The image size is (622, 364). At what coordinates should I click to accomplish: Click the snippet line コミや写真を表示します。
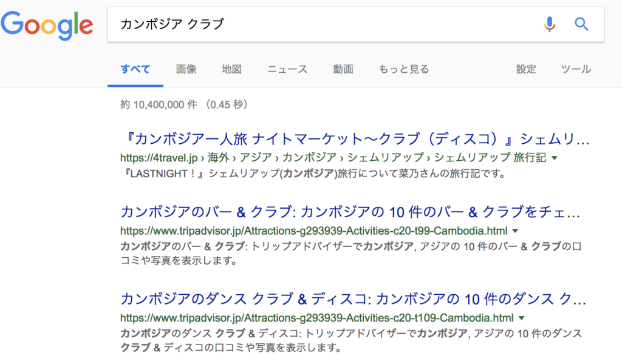coord(179,261)
